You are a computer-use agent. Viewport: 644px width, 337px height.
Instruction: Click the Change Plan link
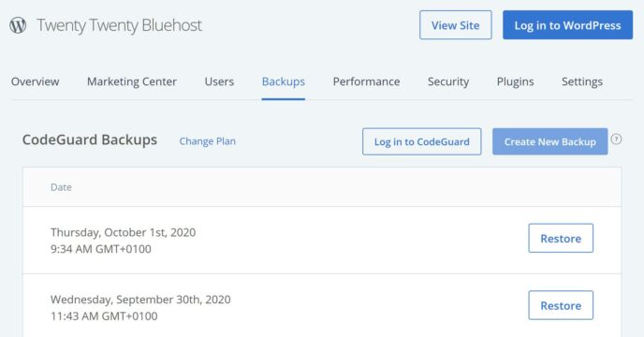click(208, 141)
